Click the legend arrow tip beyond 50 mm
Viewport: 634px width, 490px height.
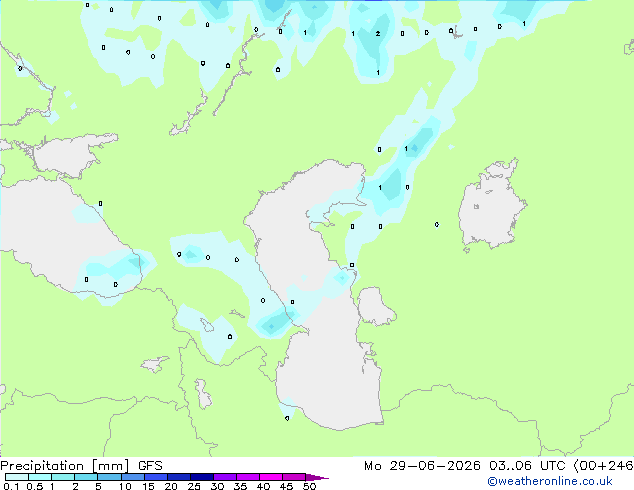click(x=318, y=477)
